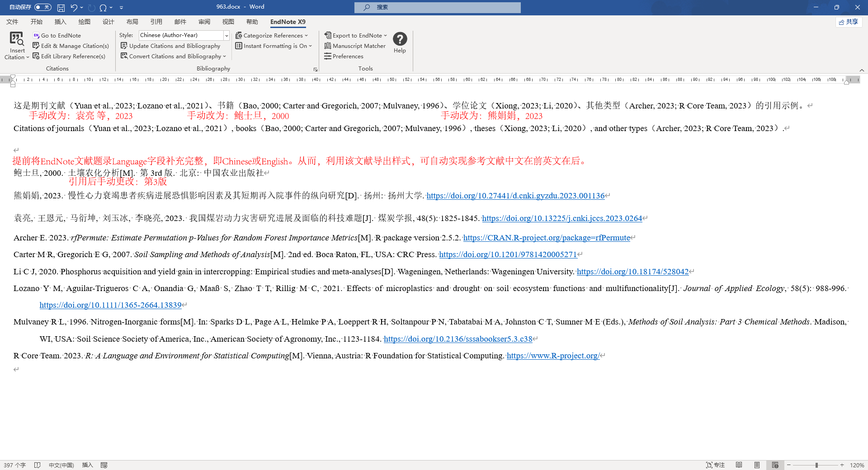Save the document with the disk icon

coord(61,7)
